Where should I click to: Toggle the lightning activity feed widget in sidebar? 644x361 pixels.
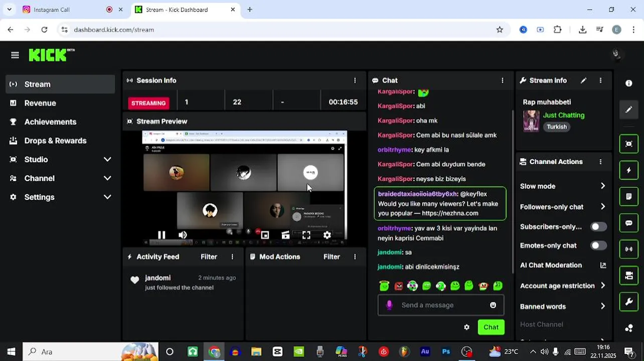[629, 170]
